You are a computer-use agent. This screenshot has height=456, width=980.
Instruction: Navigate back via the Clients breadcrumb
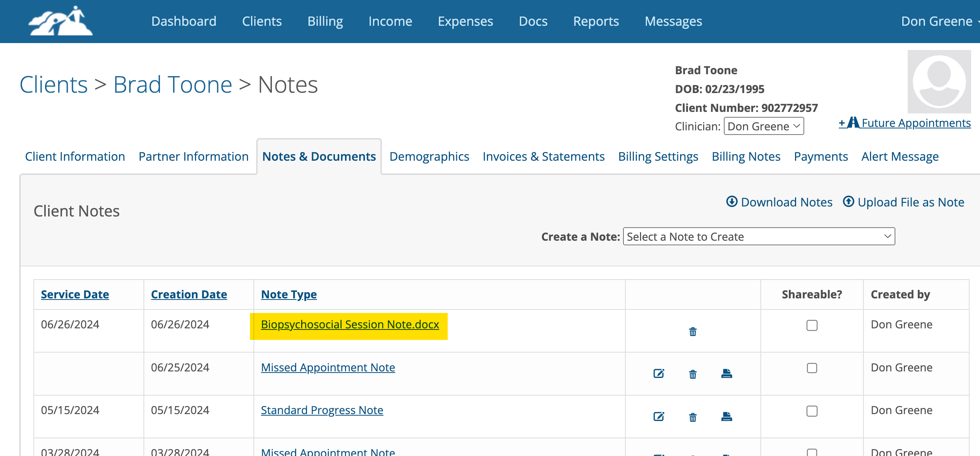pos(53,84)
